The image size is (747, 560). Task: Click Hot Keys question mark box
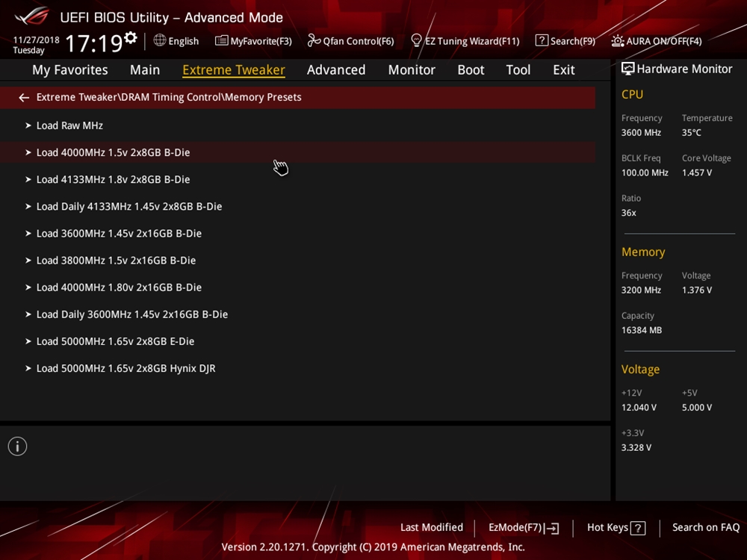[638, 528]
